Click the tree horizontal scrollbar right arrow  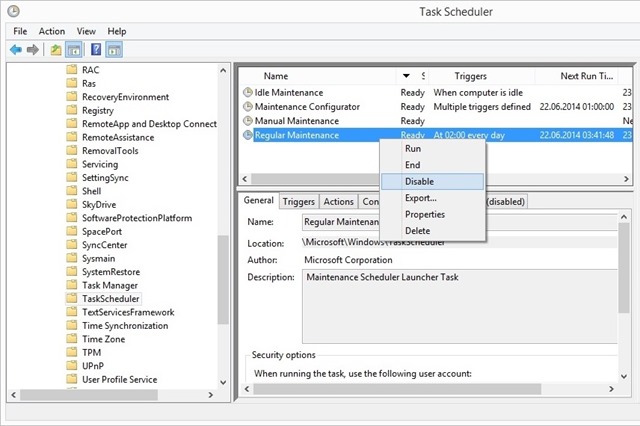(x=211, y=395)
